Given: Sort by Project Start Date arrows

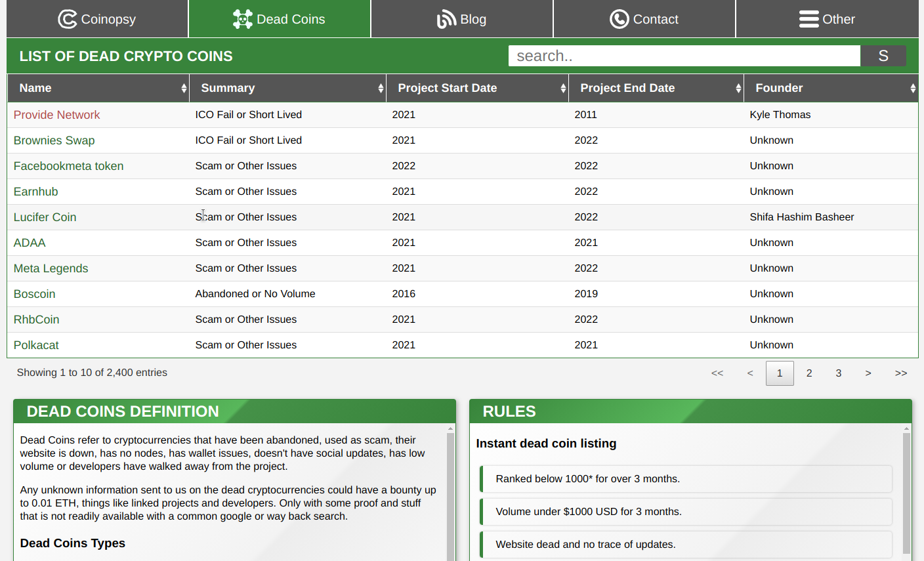Looking at the screenshot, I should pyautogui.click(x=563, y=88).
